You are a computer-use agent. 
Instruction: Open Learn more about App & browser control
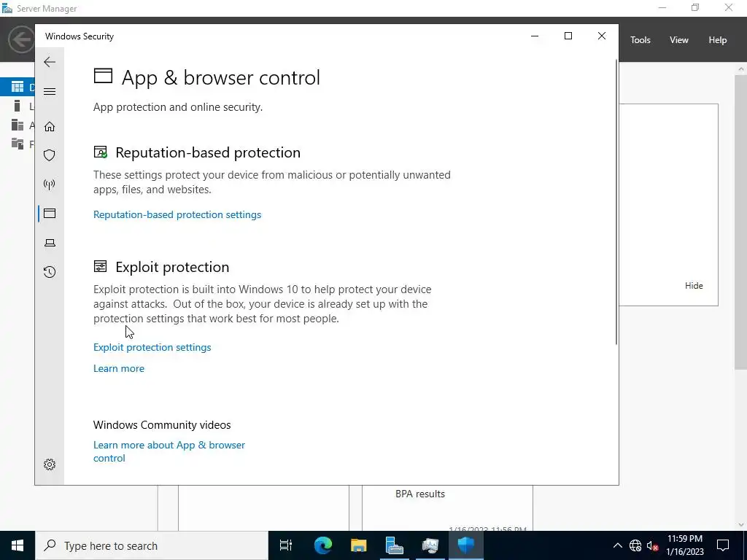click(169, 451)
